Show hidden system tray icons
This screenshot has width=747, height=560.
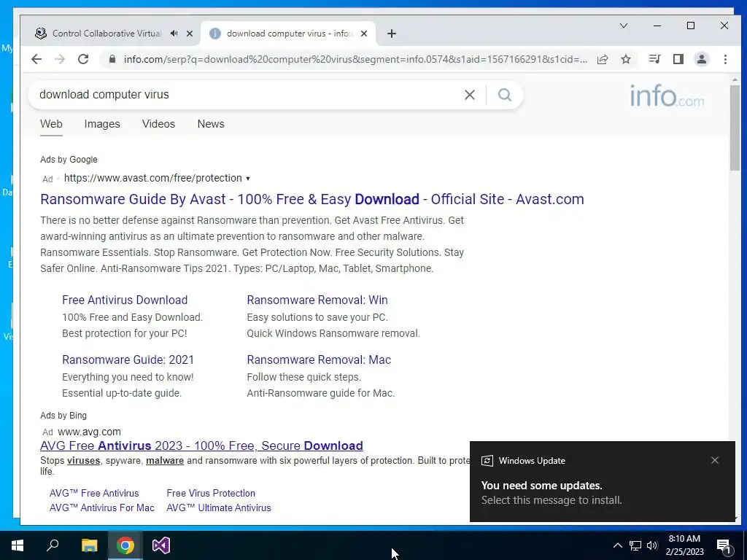click(617, 545)
